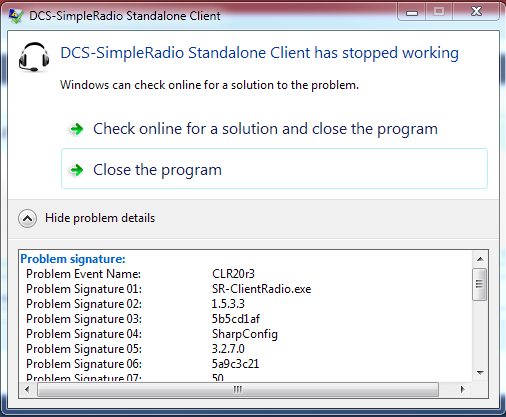Click horizontal scrollbar left arrow

pyautogui.click(x=27, y=389)
